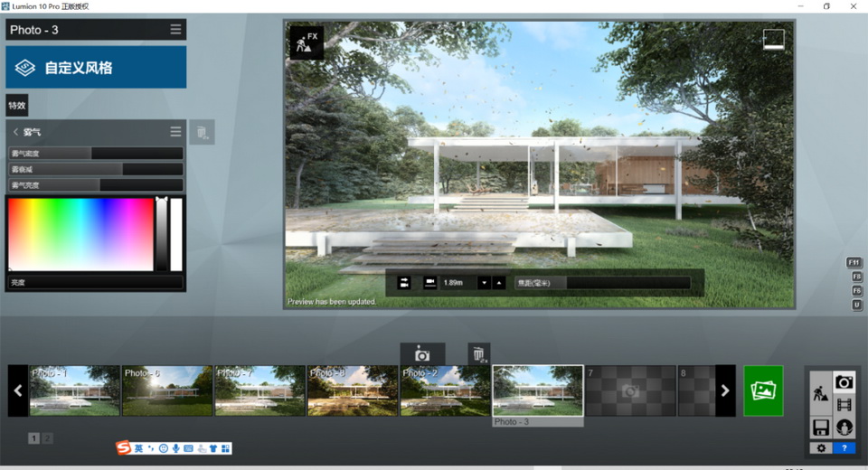Switch to photo page 2
Screen dimensions: 868x470
tap(48, 438)
